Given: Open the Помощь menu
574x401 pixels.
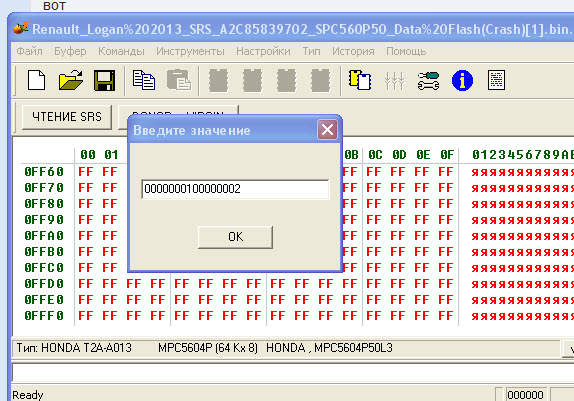Looking at the screenshot, I should (x=406, y=51).
